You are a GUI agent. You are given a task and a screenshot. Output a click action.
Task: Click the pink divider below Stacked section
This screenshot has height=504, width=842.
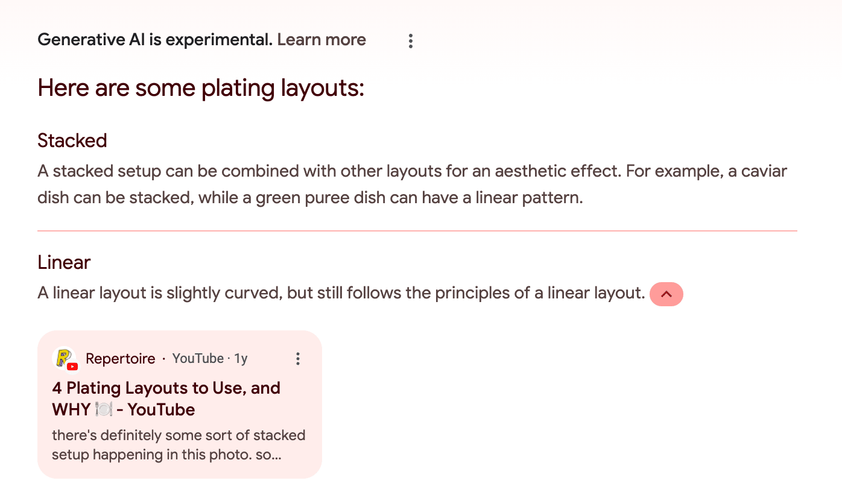click(417, 231)
